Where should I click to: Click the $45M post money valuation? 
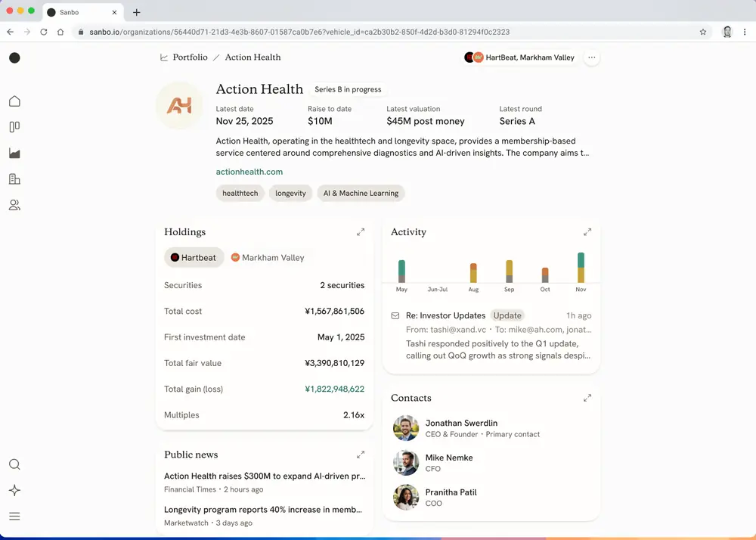pos(426,122)
